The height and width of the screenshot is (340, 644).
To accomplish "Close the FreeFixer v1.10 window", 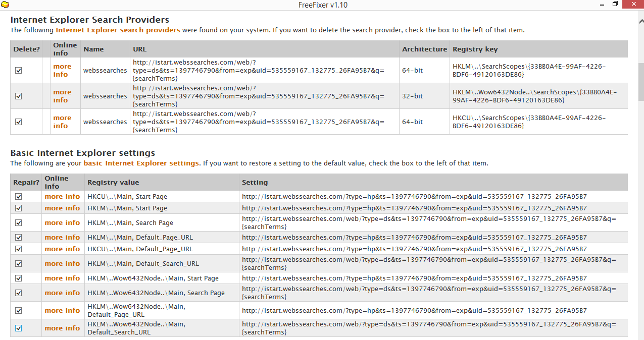I will (x=633, y=5).
